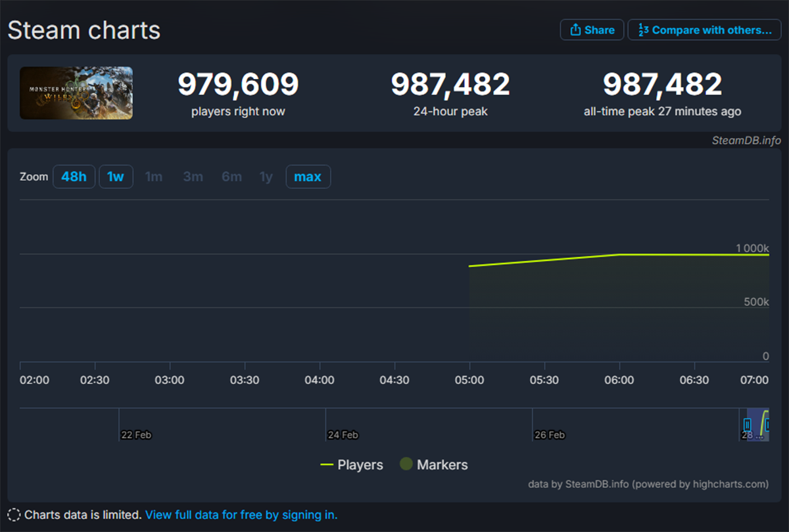789x532 pixels.
Task: Open the View full data by signing in link
Action: coord(241,515)
